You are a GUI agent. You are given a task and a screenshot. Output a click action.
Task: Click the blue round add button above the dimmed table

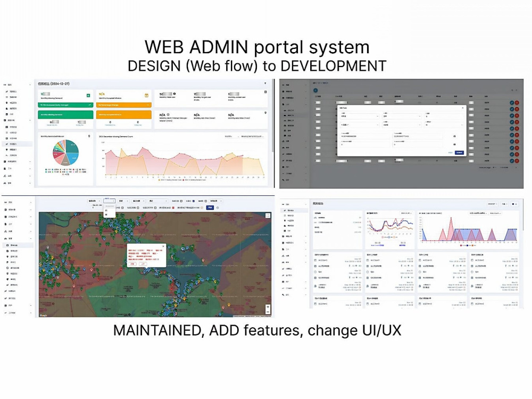point(315,90)
